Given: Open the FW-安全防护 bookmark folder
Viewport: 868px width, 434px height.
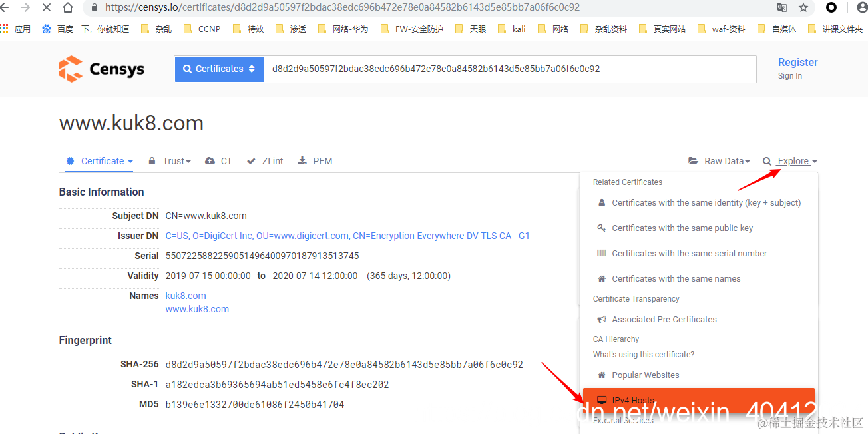Looking at the screenshot, I should click(411, 29).
